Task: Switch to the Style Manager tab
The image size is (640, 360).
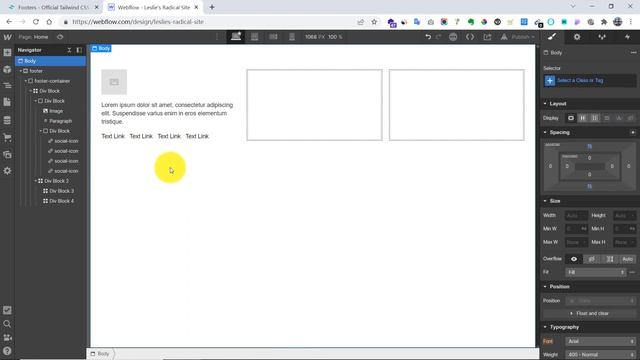Action: [x=602, y=37]
